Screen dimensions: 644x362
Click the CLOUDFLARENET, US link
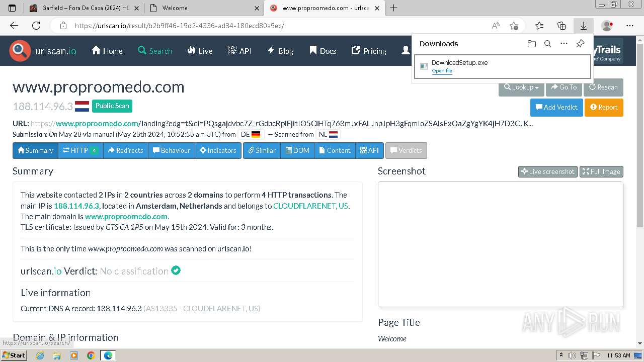click(x=310, y=206)
